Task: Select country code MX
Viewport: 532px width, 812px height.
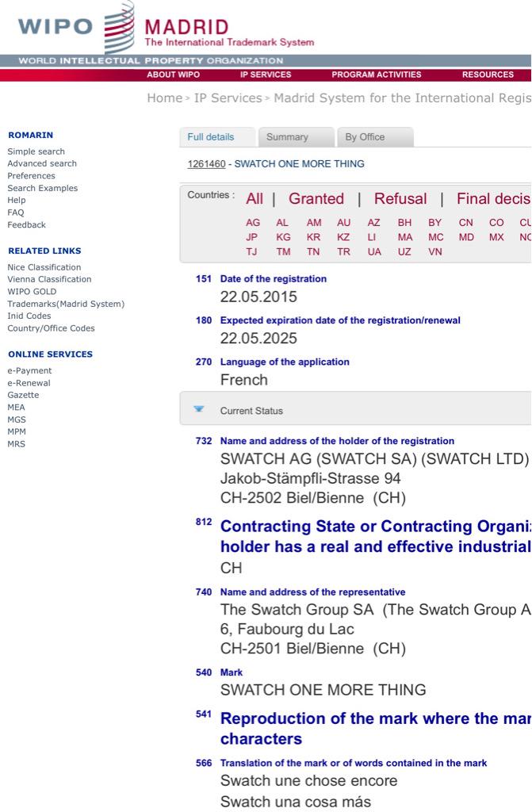Action: (496, 237)
